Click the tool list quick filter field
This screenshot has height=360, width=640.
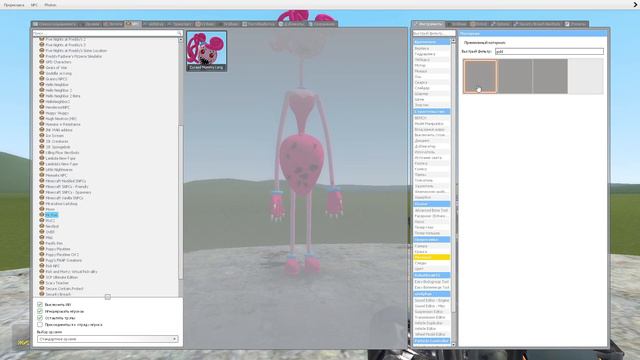coord(434,33)
